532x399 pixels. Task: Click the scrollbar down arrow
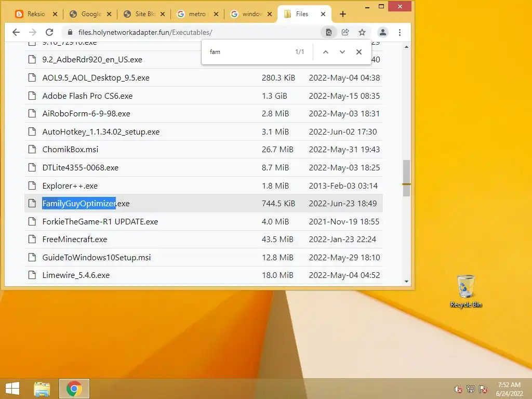click(x=406, y=282)
